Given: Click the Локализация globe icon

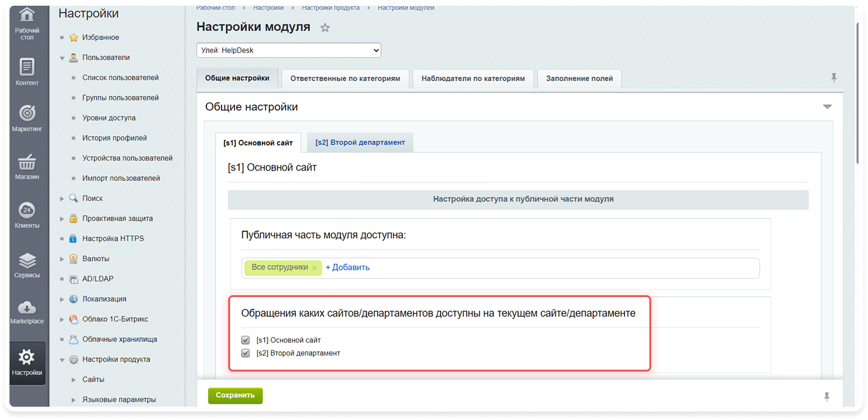Looking at the screenshot, I should pyautogui.click(x=74, y=299).
